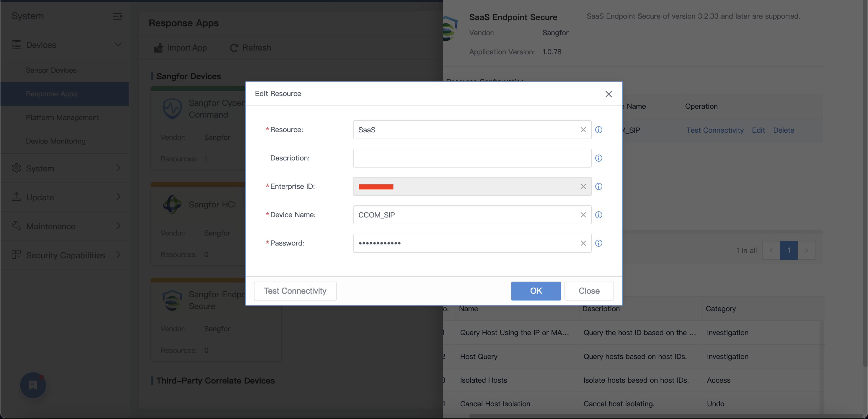Clear the Enterprise ID field
Viewport: 868px width, 419px height.
[583, 186]
